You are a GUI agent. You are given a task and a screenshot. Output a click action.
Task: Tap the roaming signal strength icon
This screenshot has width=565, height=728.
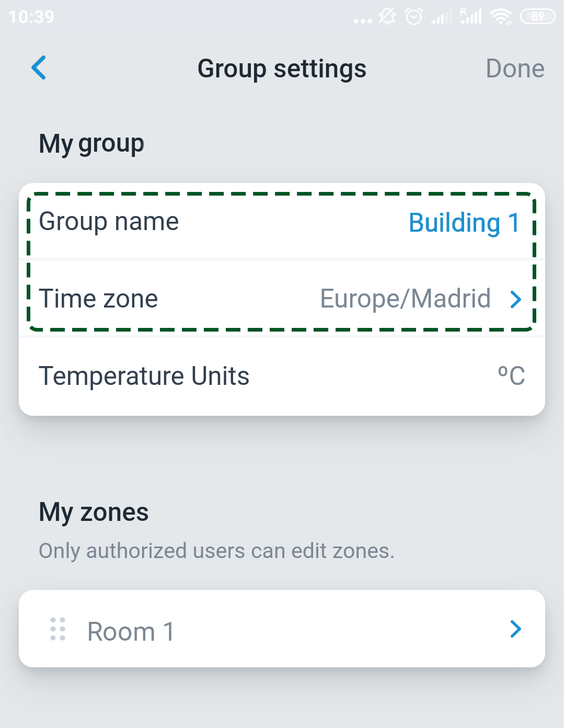[471, 17]
